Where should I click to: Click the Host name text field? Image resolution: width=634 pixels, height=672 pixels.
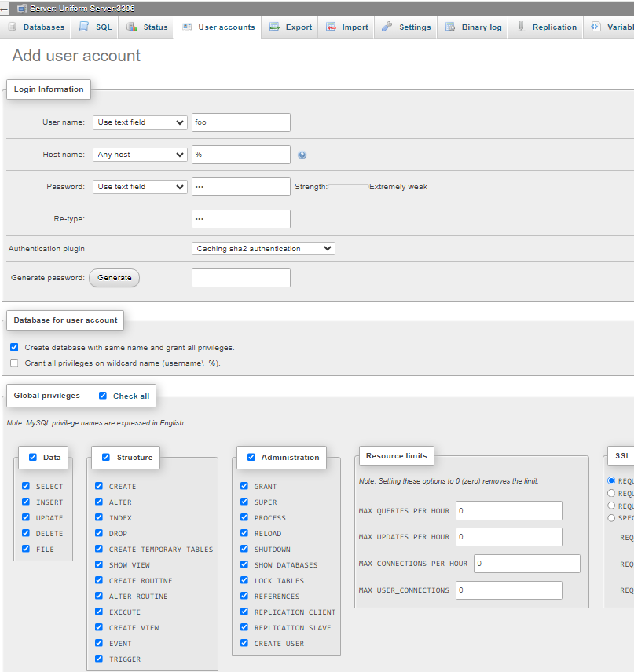tap(241, 155)
